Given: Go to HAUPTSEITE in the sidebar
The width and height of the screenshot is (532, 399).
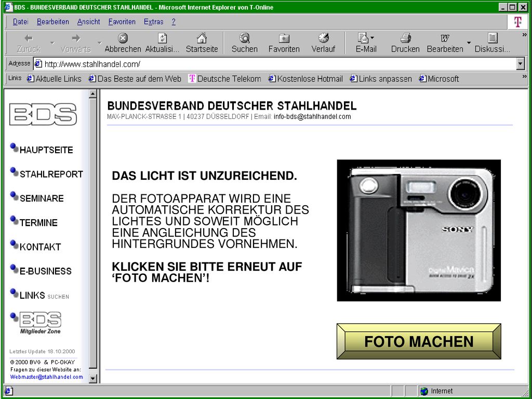Looking at the screenshot, I should [x=46, y=150].
